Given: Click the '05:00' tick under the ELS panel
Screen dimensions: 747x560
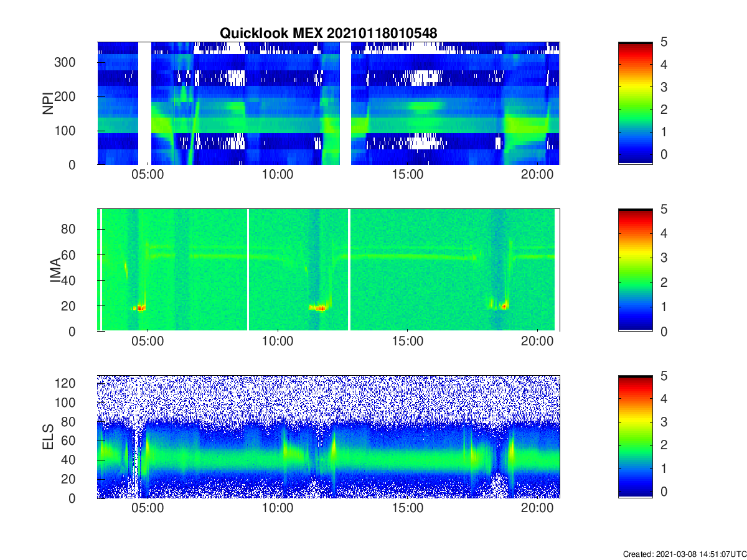Looking at the screenshot, I should [x=148, y=508].
